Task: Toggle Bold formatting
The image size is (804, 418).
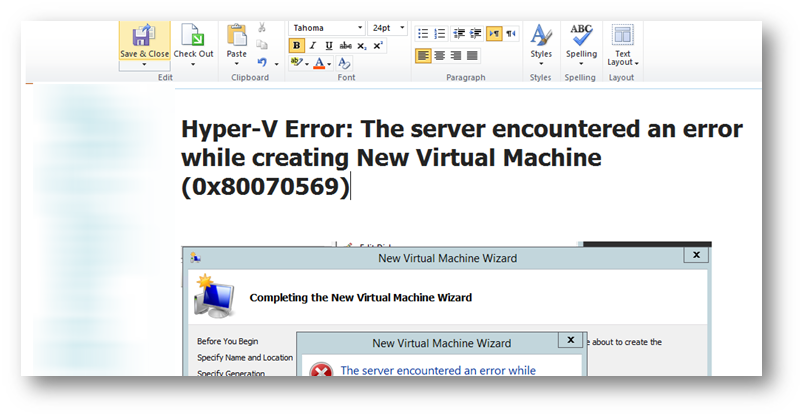Action: (296, 46)
